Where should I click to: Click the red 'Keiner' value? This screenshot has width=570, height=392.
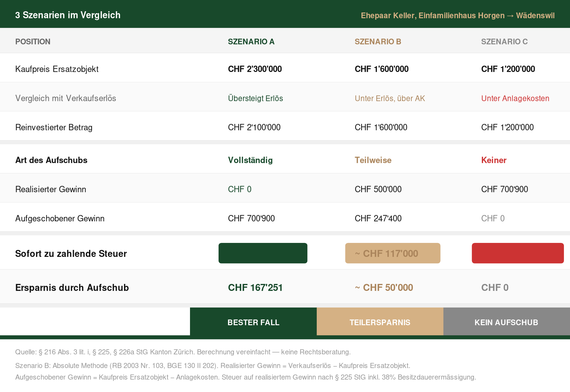point(494,160)
